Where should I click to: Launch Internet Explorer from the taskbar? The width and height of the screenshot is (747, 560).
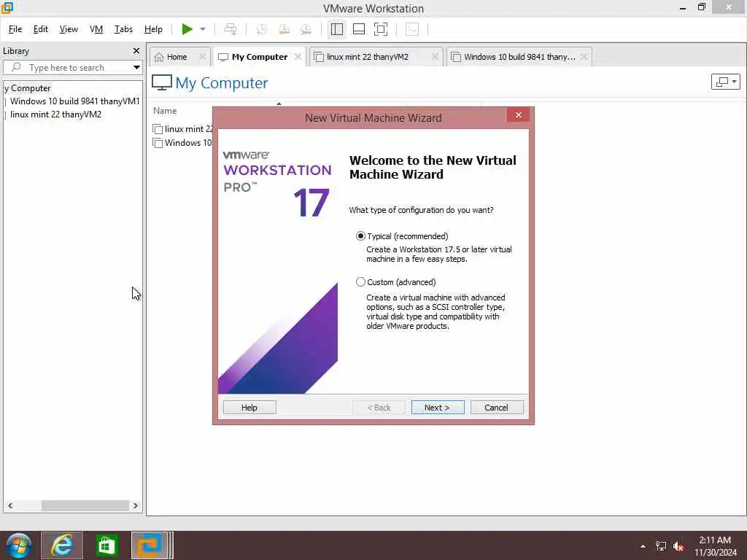pos(62,545)
